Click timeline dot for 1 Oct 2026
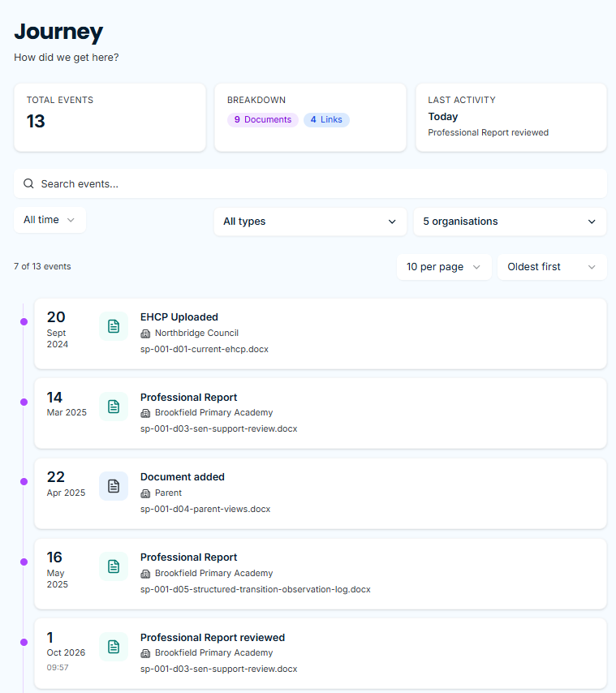 tap(24, 642)
